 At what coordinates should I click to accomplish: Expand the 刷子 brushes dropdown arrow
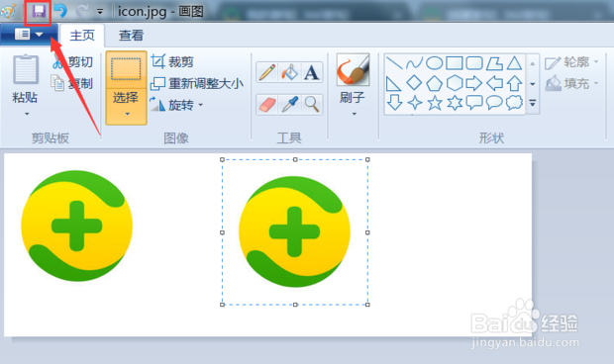pyautogui.click(x=354, y=114)
